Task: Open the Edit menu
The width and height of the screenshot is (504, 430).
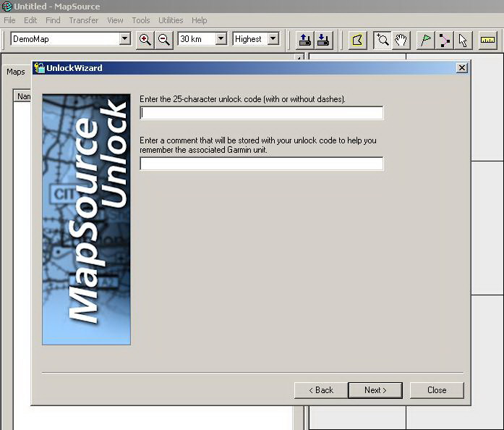Action: pos(30,20)
